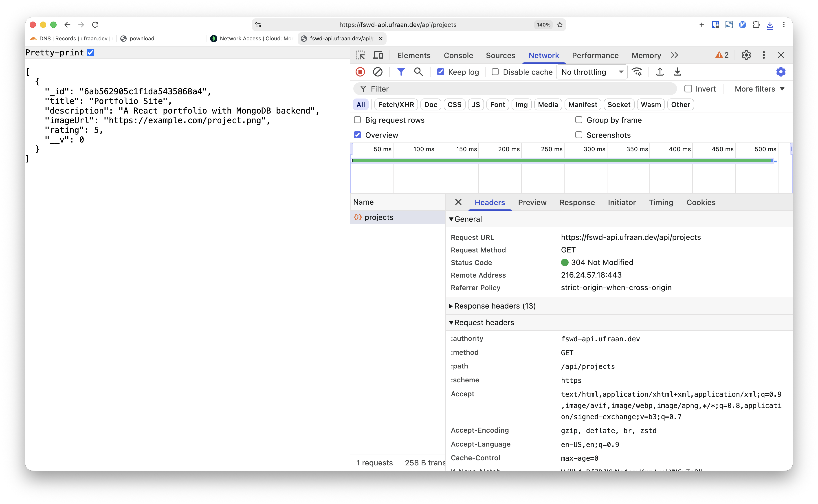Open browser downloads icon
Viewport: 818px width, 504px height.
click(770, 25)
